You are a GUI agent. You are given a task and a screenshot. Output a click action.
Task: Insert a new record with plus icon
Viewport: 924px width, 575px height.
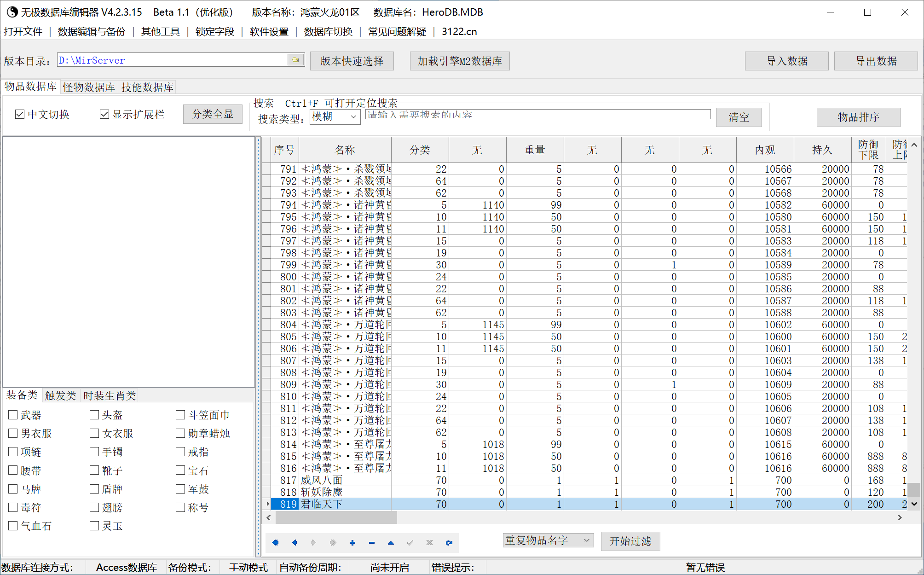pos(352,543)
